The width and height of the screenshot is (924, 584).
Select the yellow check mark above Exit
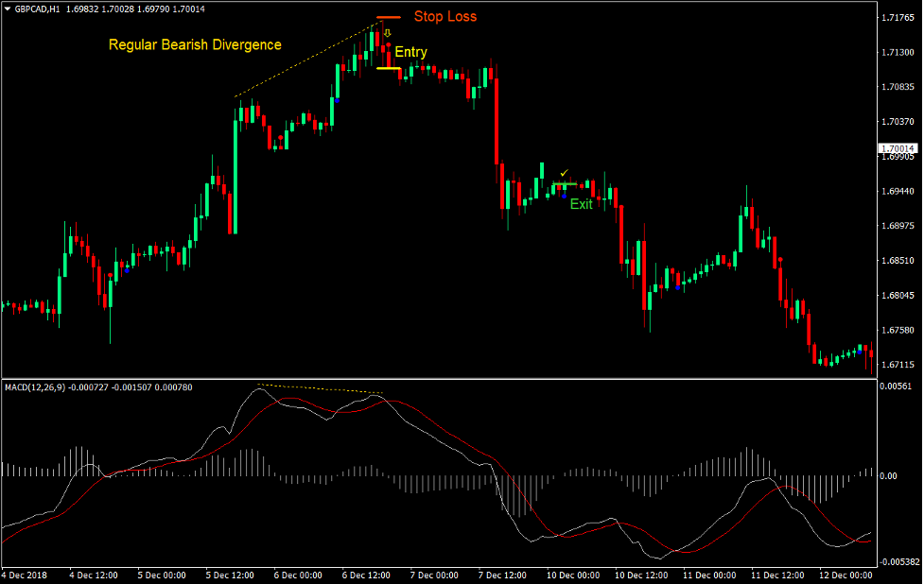click(563, 173)
